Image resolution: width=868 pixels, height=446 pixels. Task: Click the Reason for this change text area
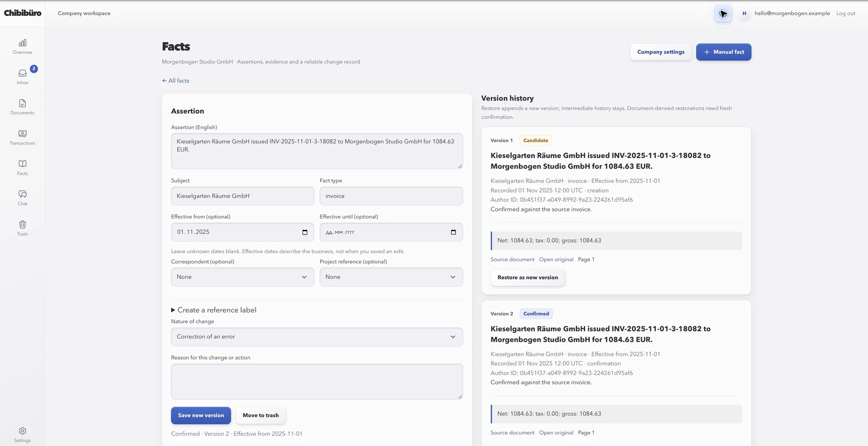[317, 382]
